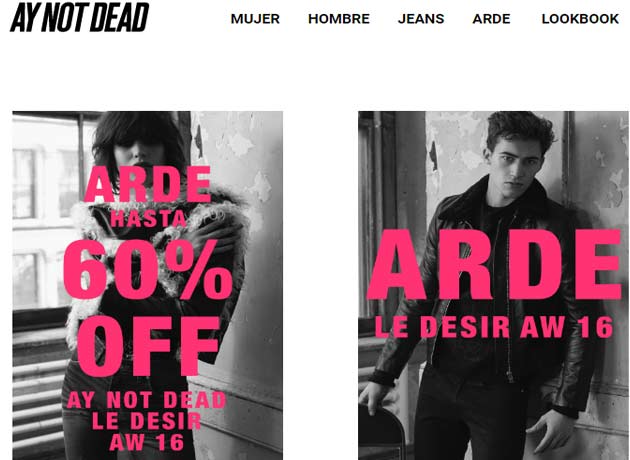Click the 60% text on the women's banner
The width and height of the screenshot is (630, 460).
147,270
